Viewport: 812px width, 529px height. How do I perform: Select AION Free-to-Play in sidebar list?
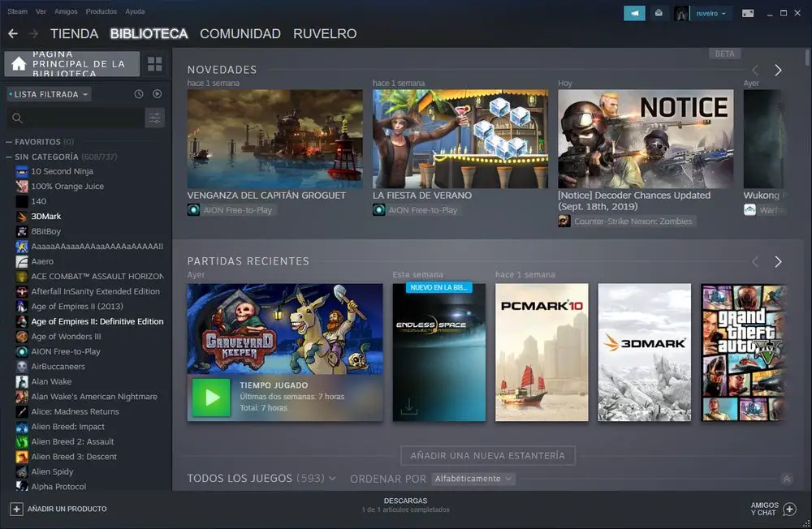66,351
